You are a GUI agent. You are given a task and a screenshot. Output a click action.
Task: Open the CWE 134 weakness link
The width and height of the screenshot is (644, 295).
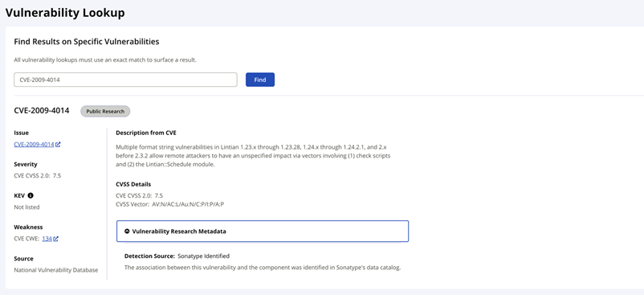pyautogui.click(x=47, y=239)
